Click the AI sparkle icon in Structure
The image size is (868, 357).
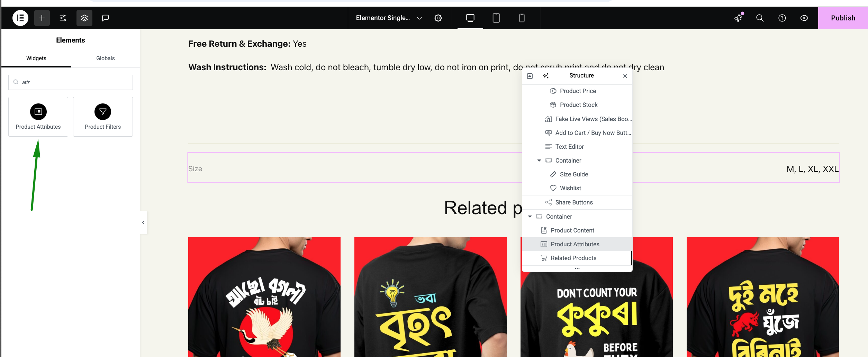coord(546,76)
